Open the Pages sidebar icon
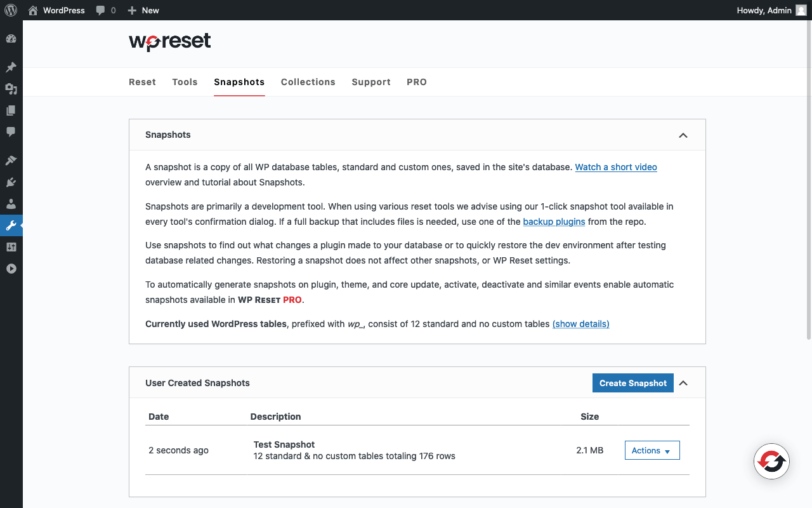Image resolution: width=812 pixels, height=508 pixels. tap(11, 110)
